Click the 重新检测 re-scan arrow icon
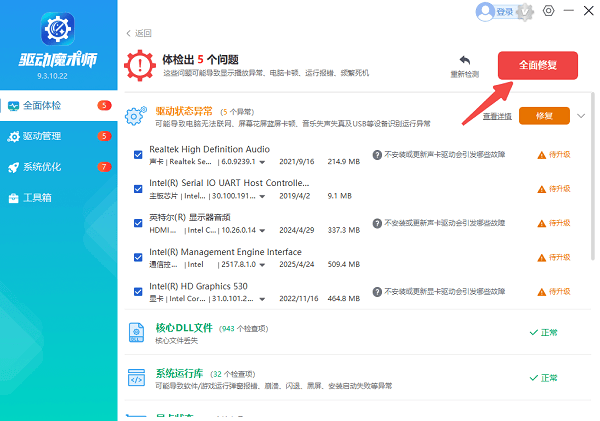The image size is (600, 421). 464,62
